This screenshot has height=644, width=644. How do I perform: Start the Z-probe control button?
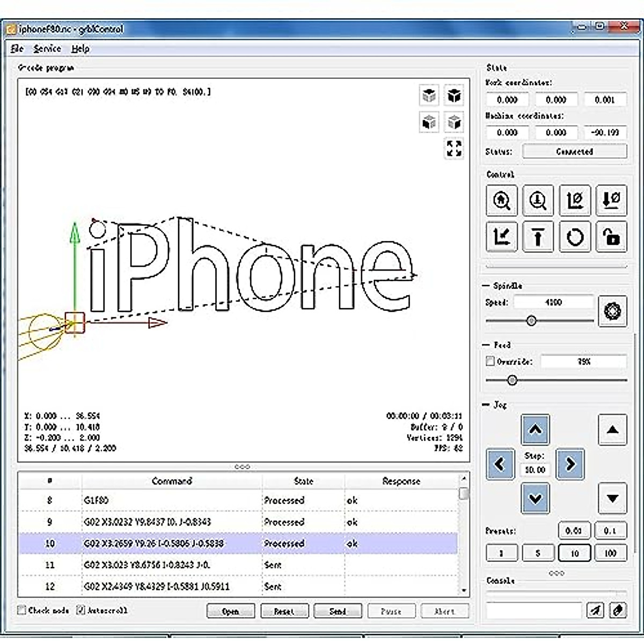[538, 201]
